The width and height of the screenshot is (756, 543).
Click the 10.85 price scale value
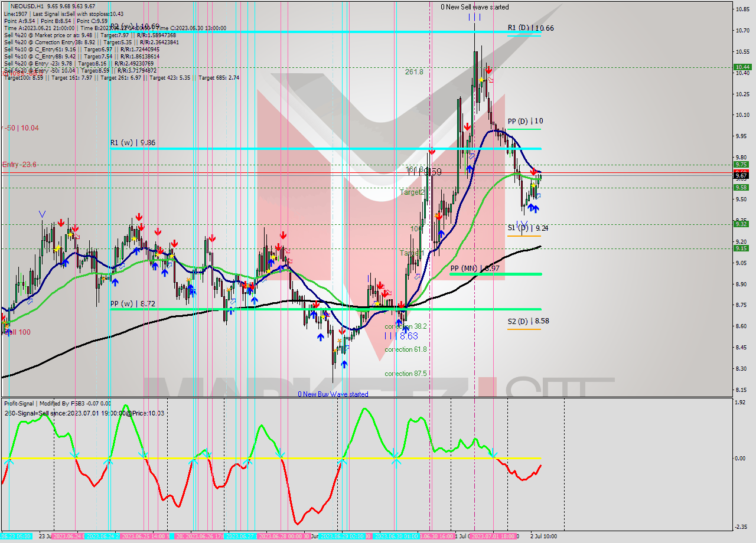coord(742,9)
